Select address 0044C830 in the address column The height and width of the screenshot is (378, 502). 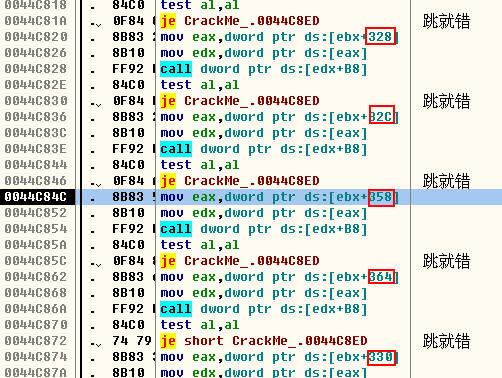click(x=36, y=101)
